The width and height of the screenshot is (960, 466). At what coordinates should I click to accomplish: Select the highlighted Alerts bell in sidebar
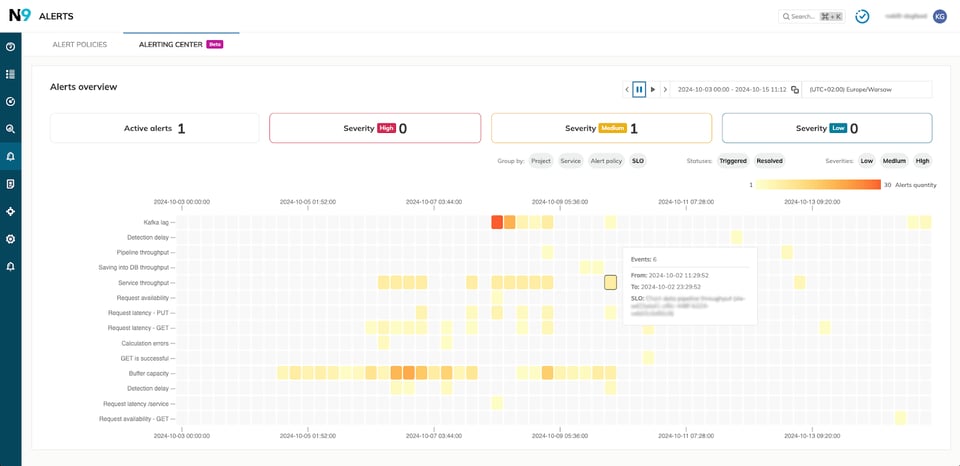(x=10, y=157)
